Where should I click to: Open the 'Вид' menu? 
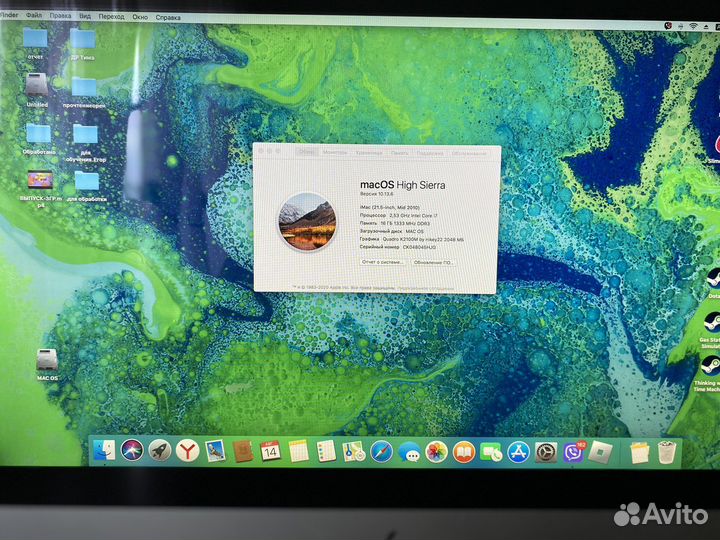(85, 16)
